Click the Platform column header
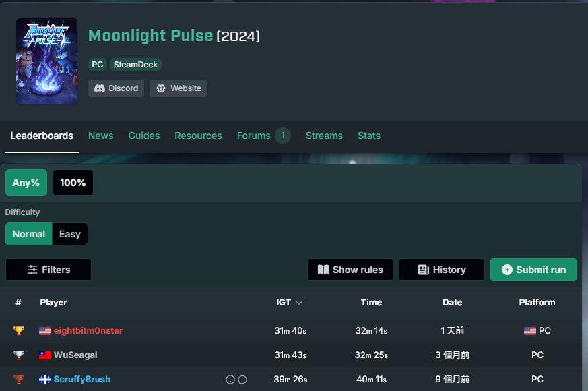 (537, 303)
